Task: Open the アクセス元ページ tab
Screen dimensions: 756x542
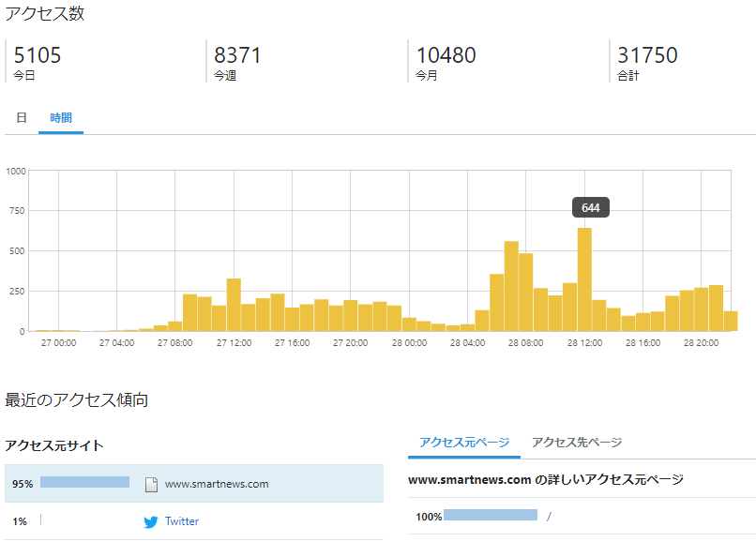Action: (x=463, y=443)
